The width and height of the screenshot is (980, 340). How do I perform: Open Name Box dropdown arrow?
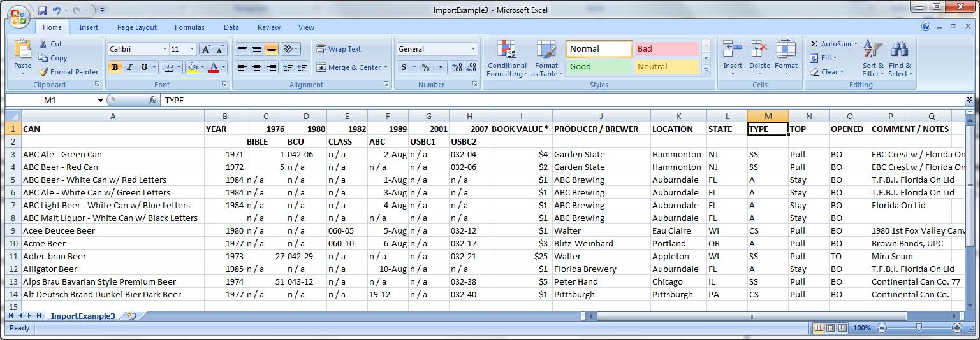100,101
